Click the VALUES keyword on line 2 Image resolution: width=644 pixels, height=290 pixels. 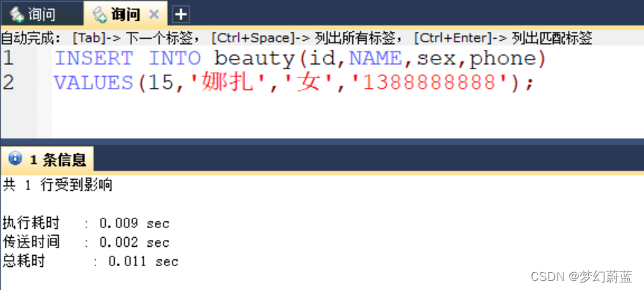(94, 83)
